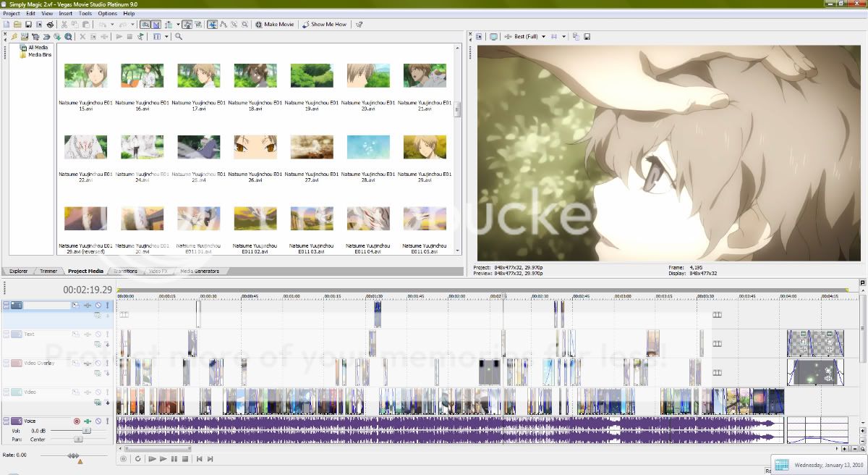868x475 pixels.
Task: Open the preview Overlays grid dropdown arrow
Action: pyautogui.click(x=563, y=36)
